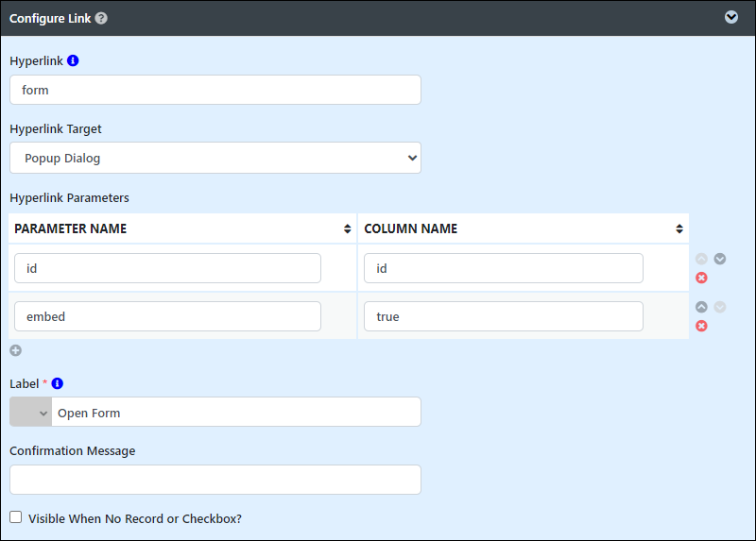Delete the embed parameter row
756x541 pixels.
[701, 326]
